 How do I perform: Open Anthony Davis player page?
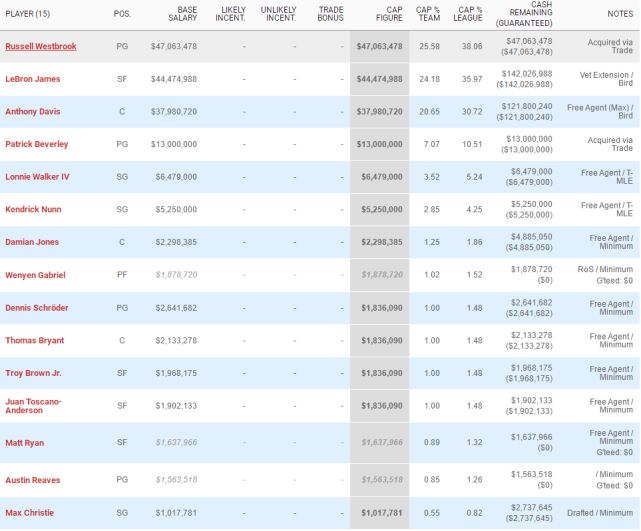[x=33, y=112]
